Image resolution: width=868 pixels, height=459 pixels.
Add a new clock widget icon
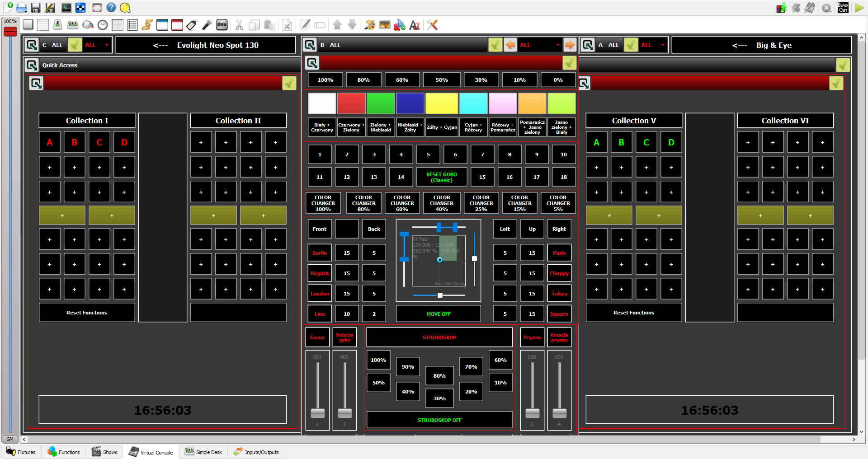tap(103, 25)
